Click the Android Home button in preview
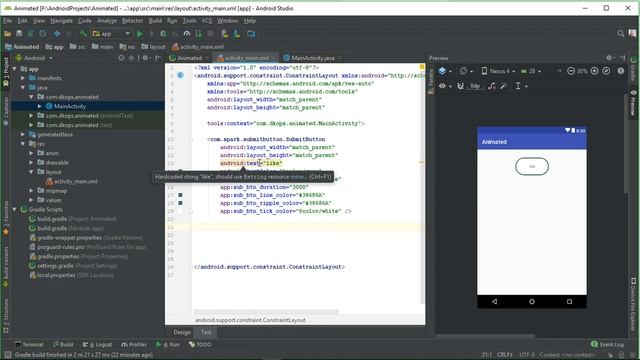The width and height of the screenshot is (640, 360). [532, 302]
